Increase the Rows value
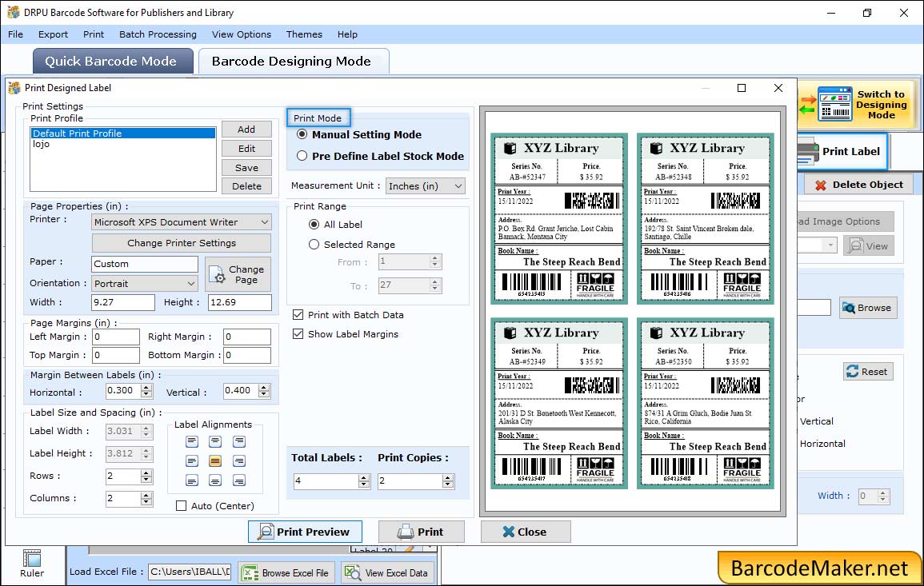The image size is (924, 586). pos(146,472)
